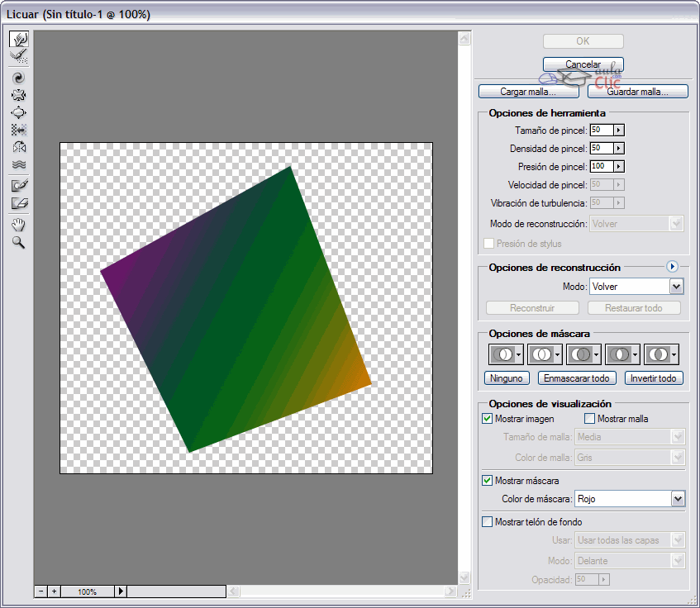This screenshot has width=700, height=608.
Task: Click the Presión de pincel input field
Action: [601, 167]
